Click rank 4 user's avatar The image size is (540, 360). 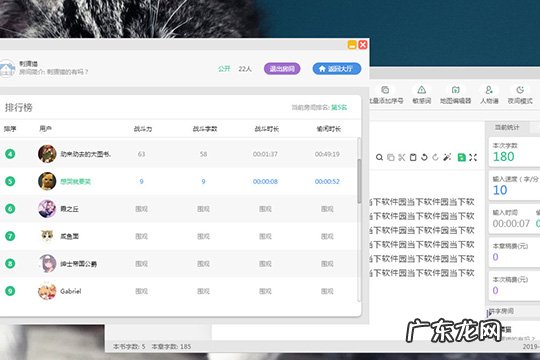[x=47, y=154]
